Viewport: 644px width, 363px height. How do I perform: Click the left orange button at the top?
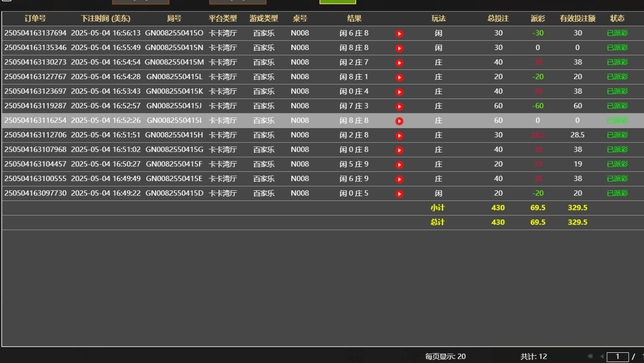pyautogui.click(x=140, y=2)
